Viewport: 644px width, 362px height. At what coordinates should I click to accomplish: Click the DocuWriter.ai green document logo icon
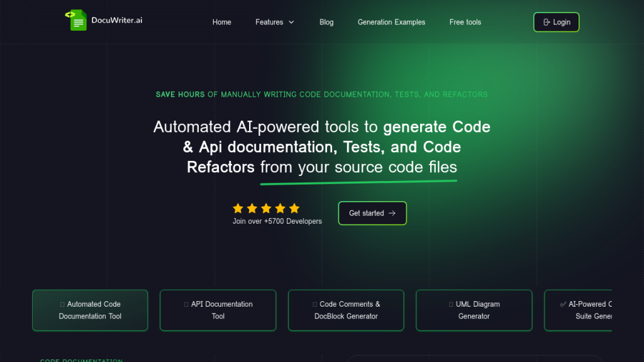point(76,21)
